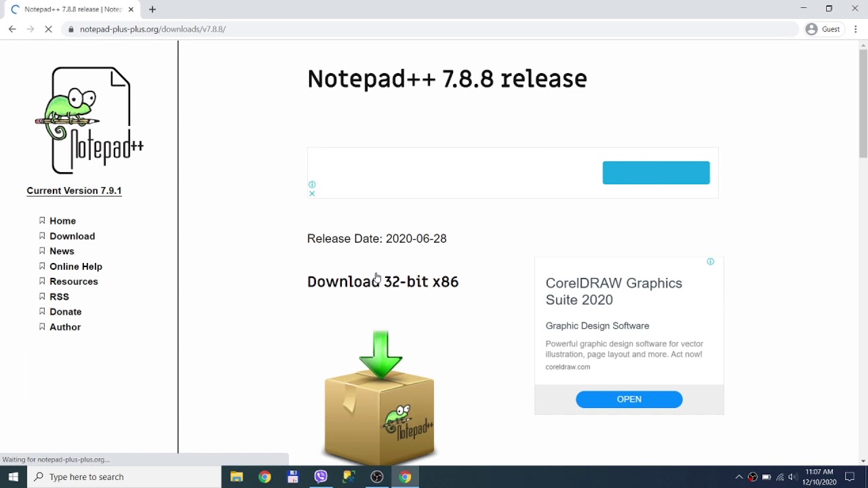Open Resources in the sidebar
868x488 pixels.
tap(73, 281)
